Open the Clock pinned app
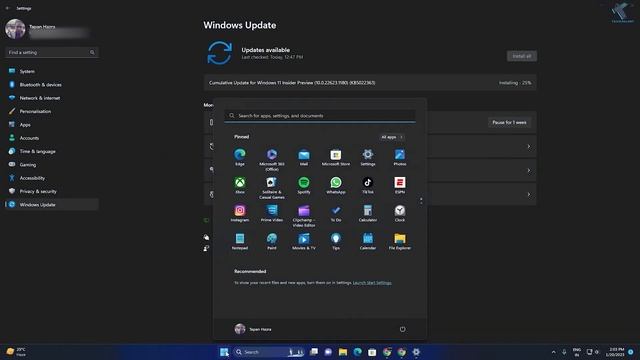Screen dimensions: 640x360 [x=400, y=213]
